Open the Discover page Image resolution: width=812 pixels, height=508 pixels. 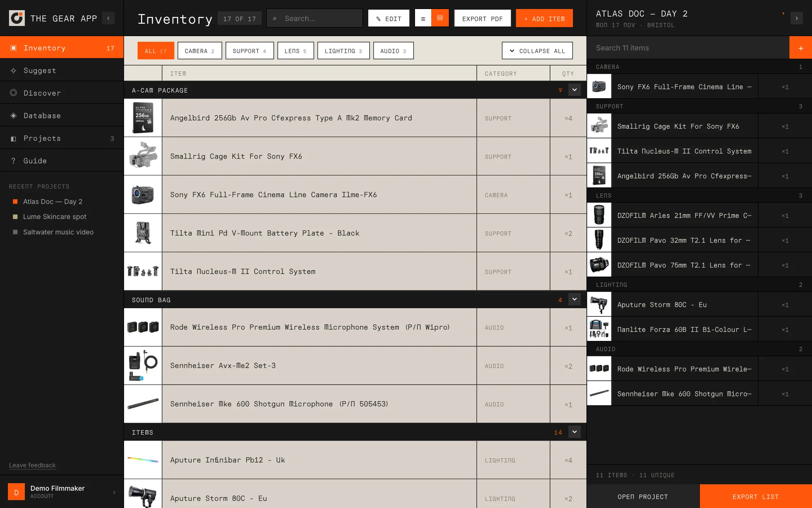62,93
